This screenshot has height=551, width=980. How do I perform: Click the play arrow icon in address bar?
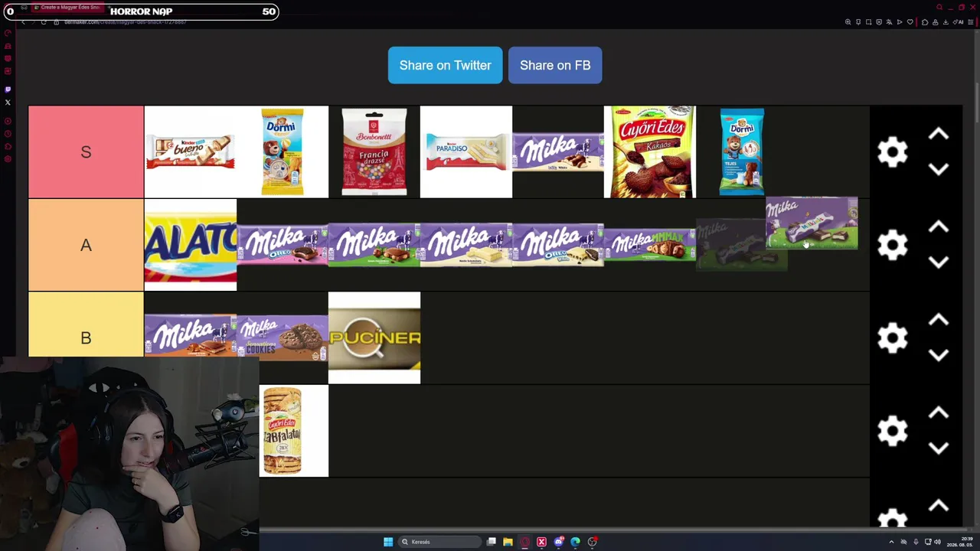900,22
